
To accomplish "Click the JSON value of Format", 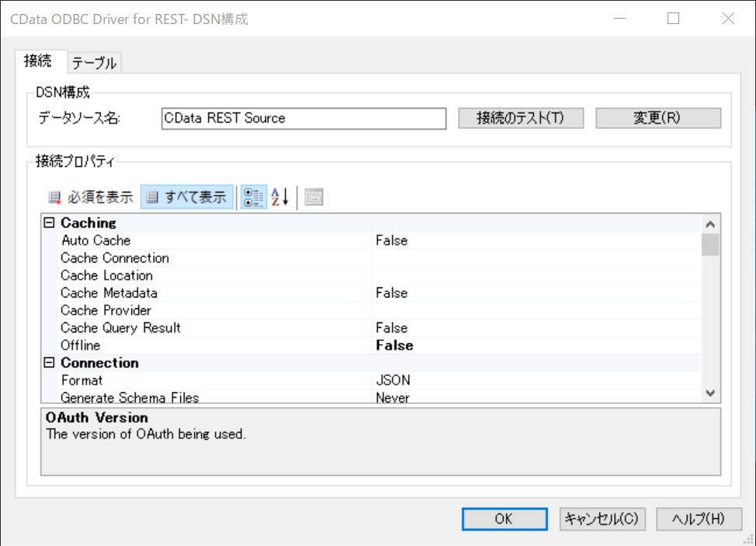I will (x=393, y=381).
